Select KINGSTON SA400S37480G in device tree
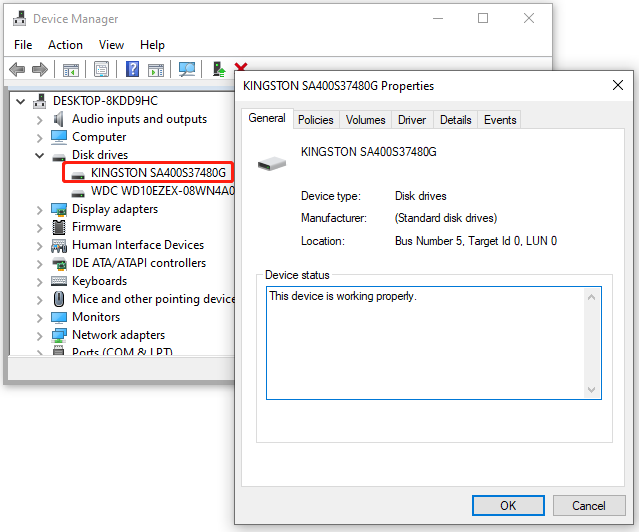Image resolution: width=639 pixels, height=532 pixels. coord(158,172)
